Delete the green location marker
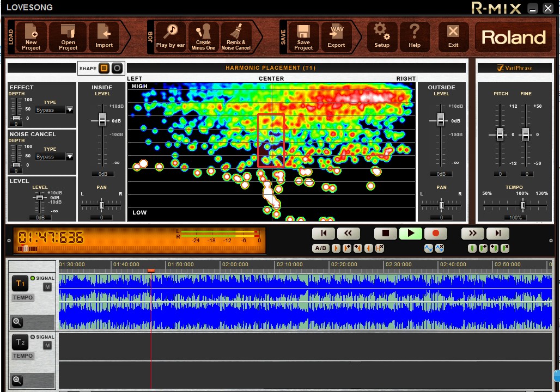Image resolution: width=560 pixels, height=392 pixels. click(x=505, y=248)
